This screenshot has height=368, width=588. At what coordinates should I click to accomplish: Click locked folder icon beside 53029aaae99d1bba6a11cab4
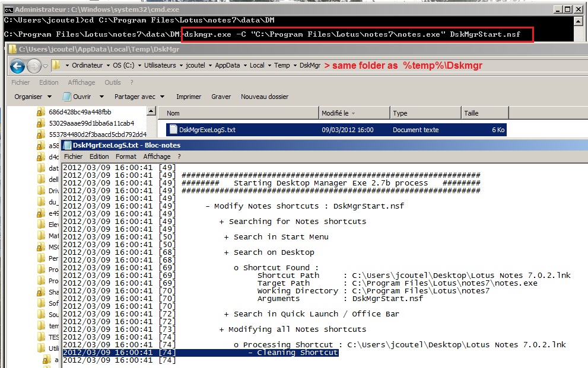[x=41, y=123]
